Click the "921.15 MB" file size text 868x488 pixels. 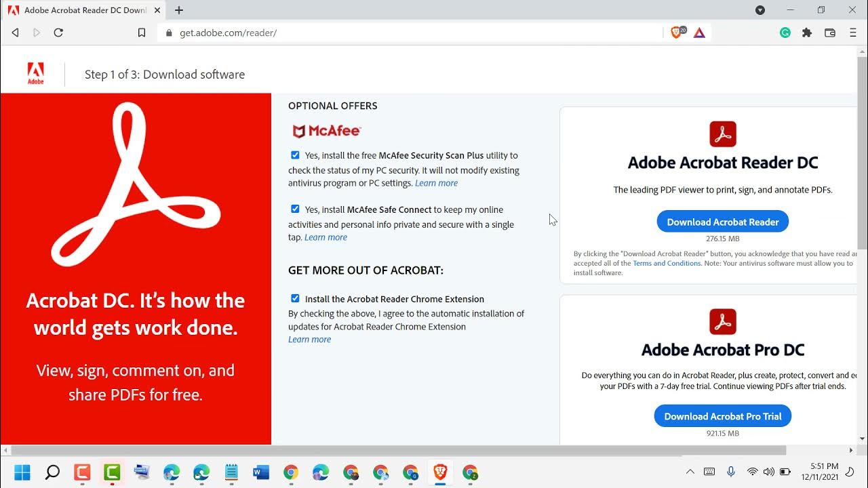coord(723,433)
